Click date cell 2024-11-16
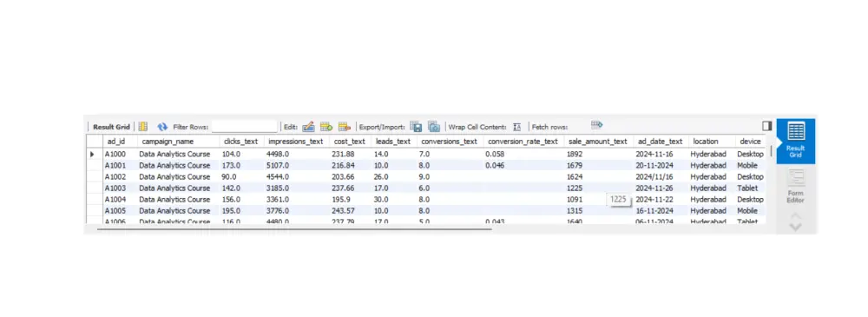Viewport: 868px width, 317px height. click(655, 154)
